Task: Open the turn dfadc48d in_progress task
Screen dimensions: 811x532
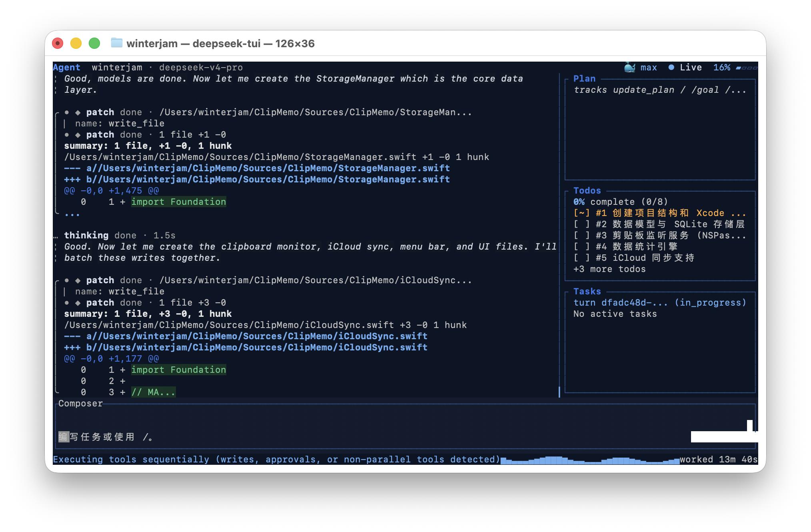Action: point(660,303)
